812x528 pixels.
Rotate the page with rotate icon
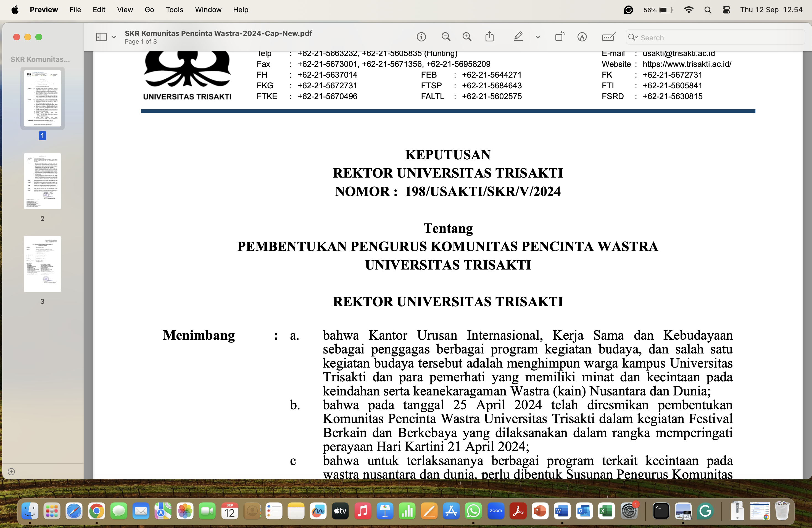[x=560, y=36]
